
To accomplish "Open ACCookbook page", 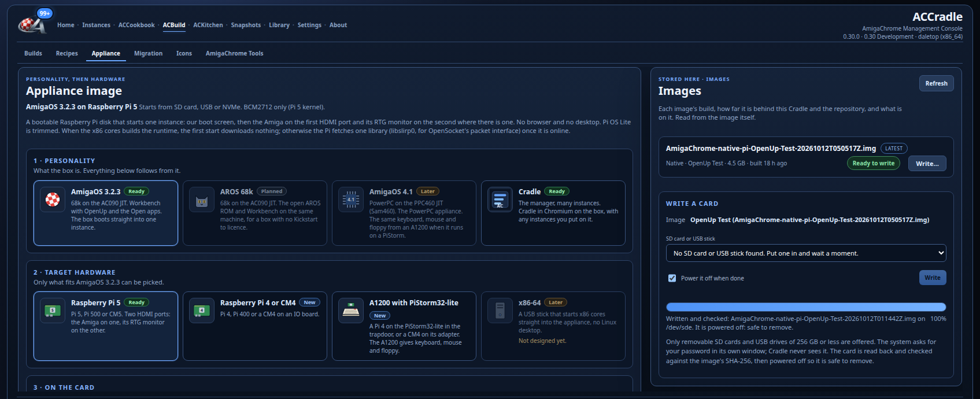I will (x=136, y=25).
